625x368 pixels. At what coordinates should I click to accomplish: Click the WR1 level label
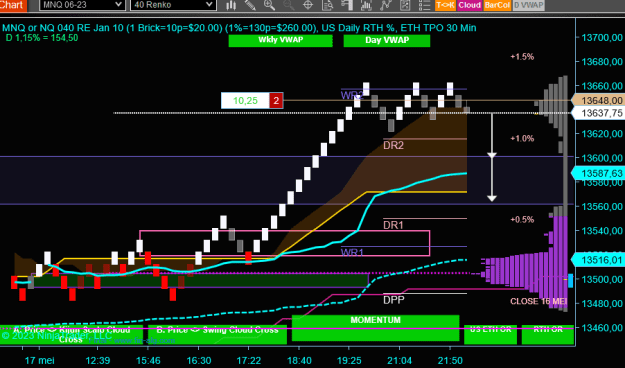352,252
